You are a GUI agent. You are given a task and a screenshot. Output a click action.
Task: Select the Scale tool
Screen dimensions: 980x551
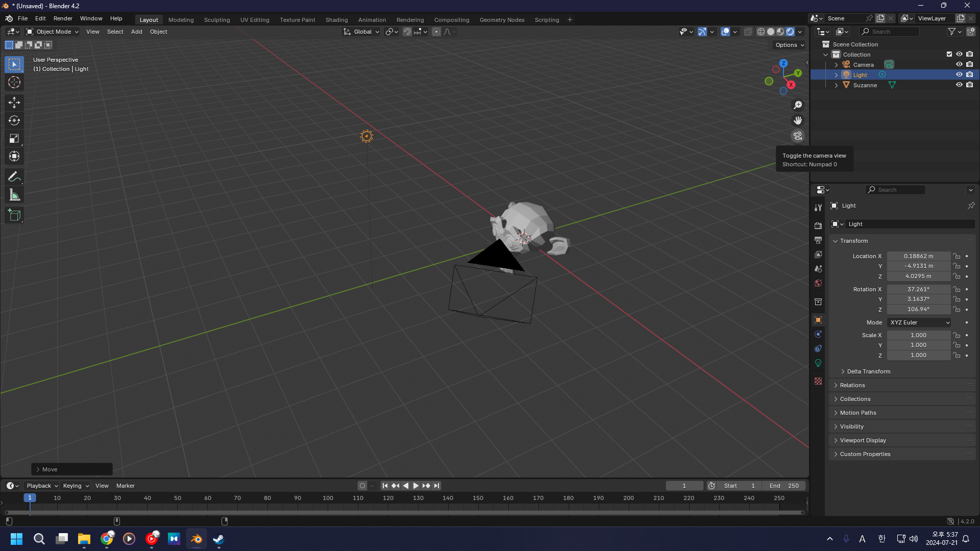point(14,138)
